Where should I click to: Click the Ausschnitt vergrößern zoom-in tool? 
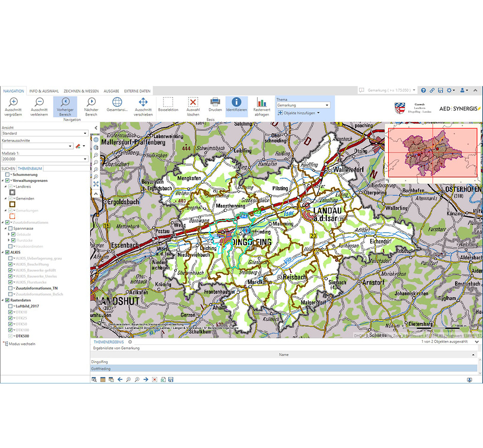point(13,106)
